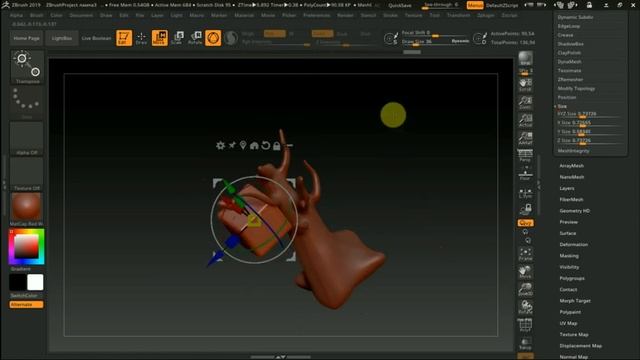Viewport: 640px width, 360px height.
Task: Toggle the Gizmo 3D sphere icon
Action: click(x=213, y=38)
